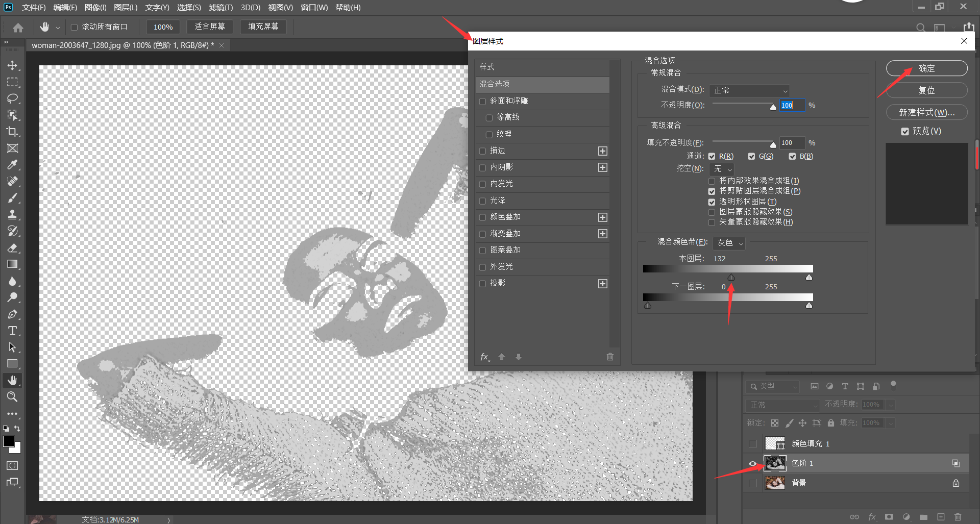Open the 混合颜色带 gray dropdown
The width and height of the screenshot is (980, 524).
point(729,243)
